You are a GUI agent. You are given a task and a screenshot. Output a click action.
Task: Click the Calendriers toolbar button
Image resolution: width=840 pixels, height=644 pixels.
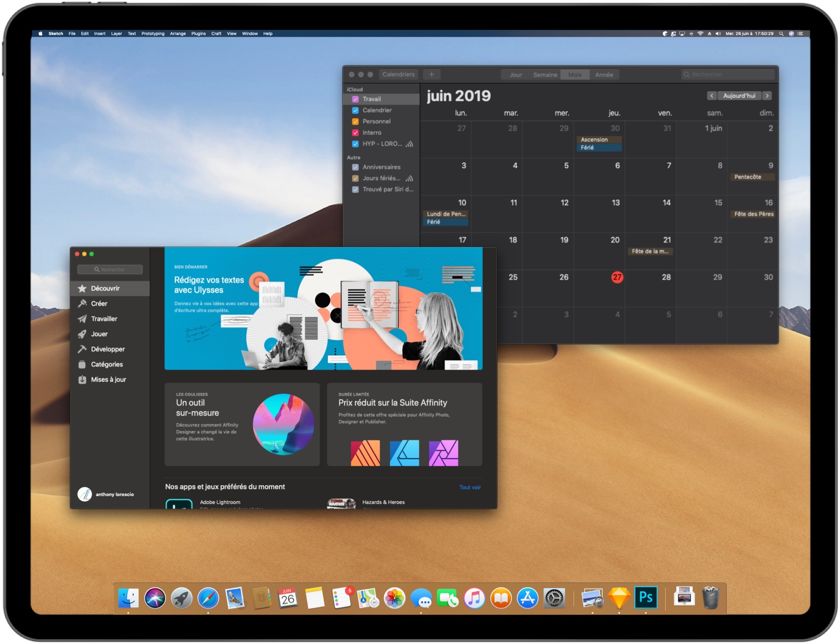tap(398, 74)
